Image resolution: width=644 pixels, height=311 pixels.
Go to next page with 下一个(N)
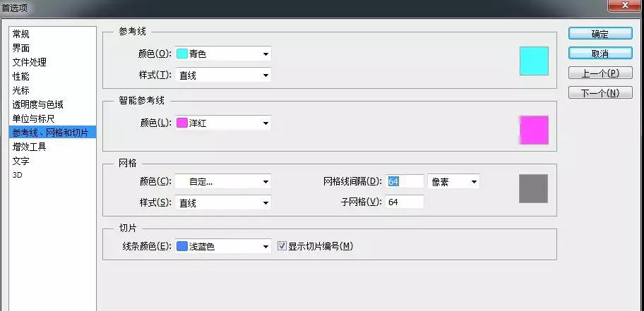[600, 92]
